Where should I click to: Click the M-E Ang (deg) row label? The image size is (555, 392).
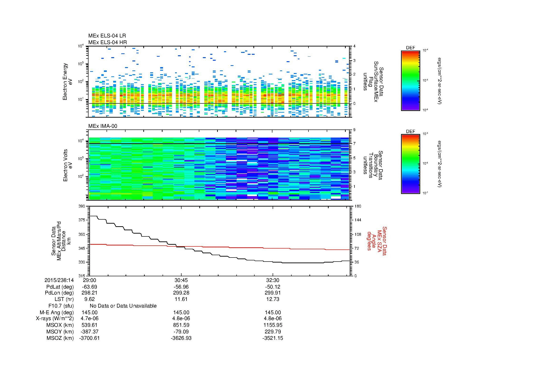[56, 312]
